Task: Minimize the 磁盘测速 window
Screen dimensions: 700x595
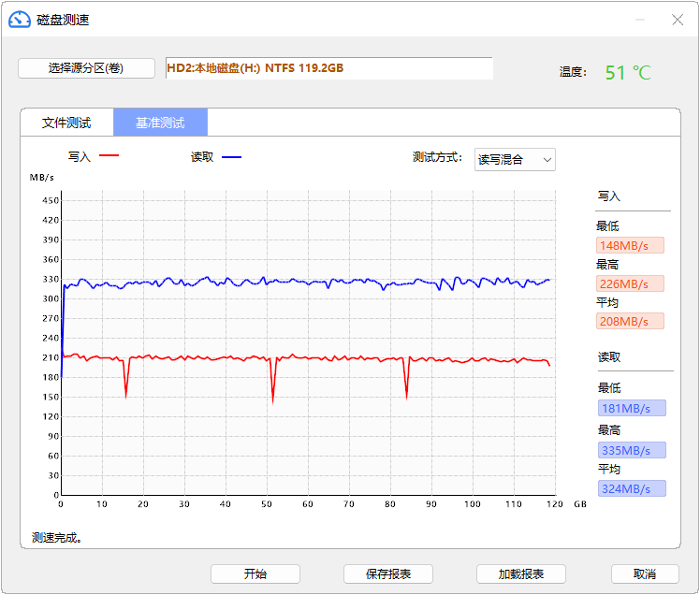Action: pos(640,20)
